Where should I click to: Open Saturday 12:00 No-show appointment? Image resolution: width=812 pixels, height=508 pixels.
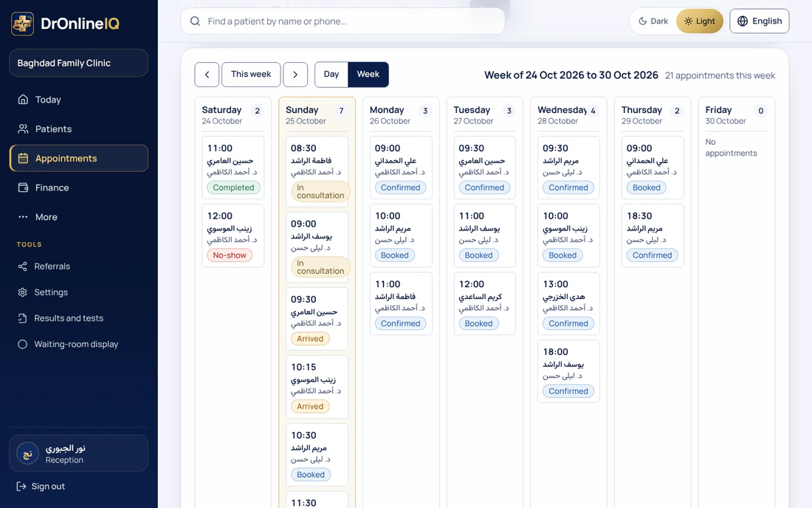click(x=233, y=236)
